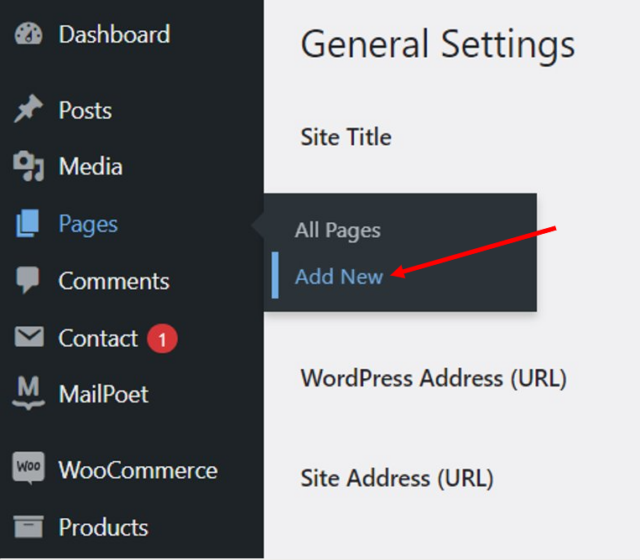Viewport: 640px width, 560px height.
Task: Click the Products archive box icon
Action: click(28, 527)
